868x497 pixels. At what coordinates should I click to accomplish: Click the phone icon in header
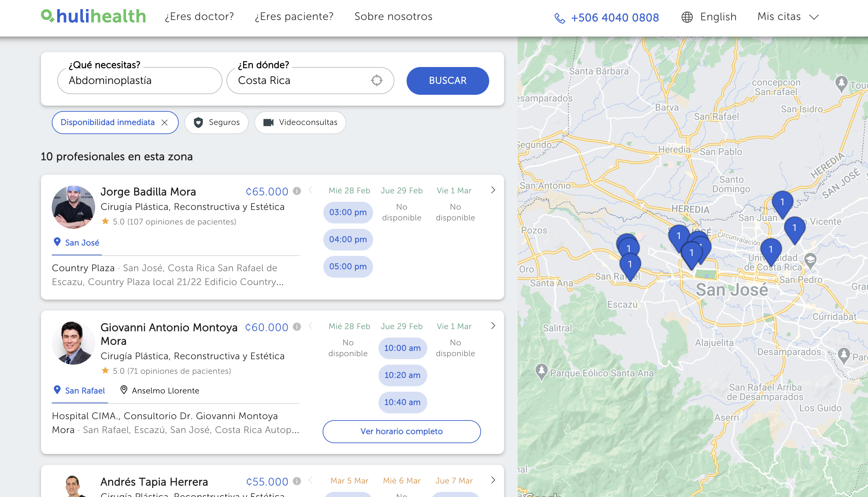(x=560, y=18)
